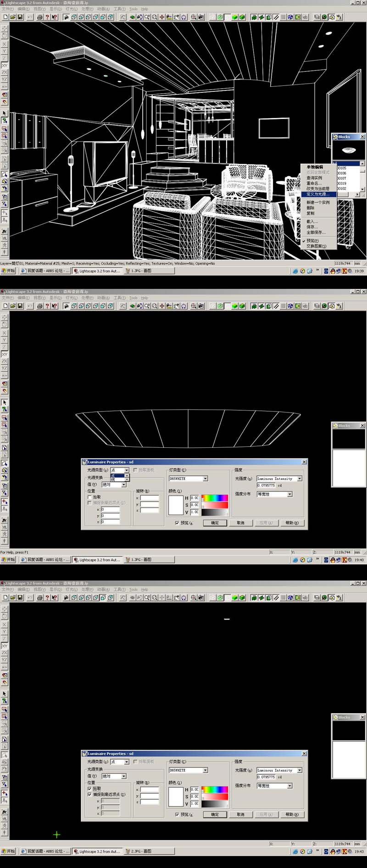Viewport: 367px width, 868px height.
Task: Check the unchecked 拾取 box in Luminaire Properties
Action: (x=89, y=497)
